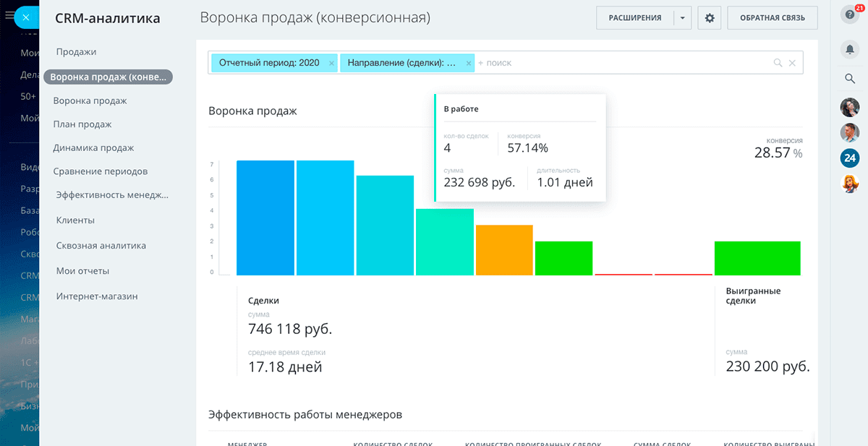Screen dimensions: 868x446
Task: Open the Bitrix24 blue 24 icon
Action: [850, 158]
